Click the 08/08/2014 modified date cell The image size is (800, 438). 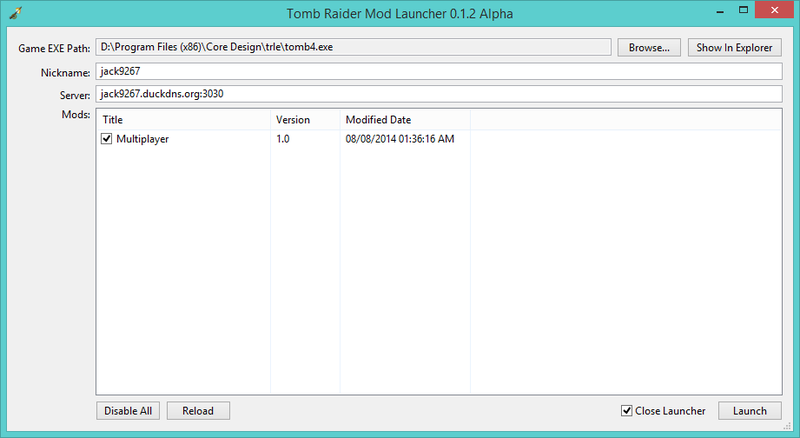pyautogui.click(x=400, y=140)
